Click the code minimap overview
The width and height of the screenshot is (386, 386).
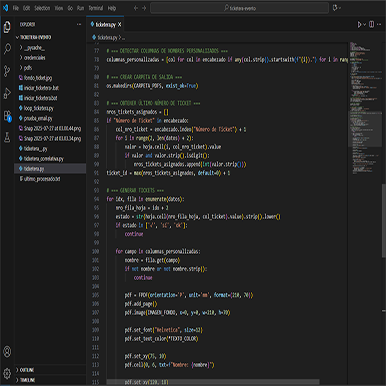[365, 107]
